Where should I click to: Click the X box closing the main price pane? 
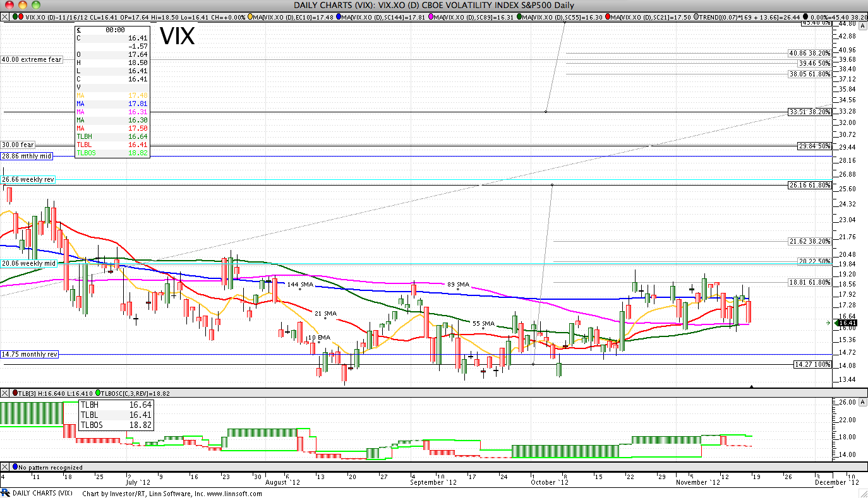pos(4,16)
